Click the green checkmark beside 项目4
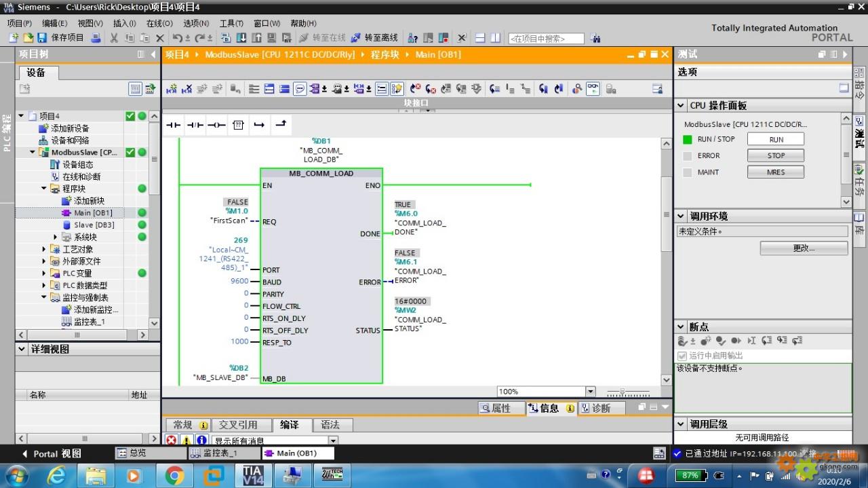The height and width of the screenshot is (488, 868). [130, 116]
